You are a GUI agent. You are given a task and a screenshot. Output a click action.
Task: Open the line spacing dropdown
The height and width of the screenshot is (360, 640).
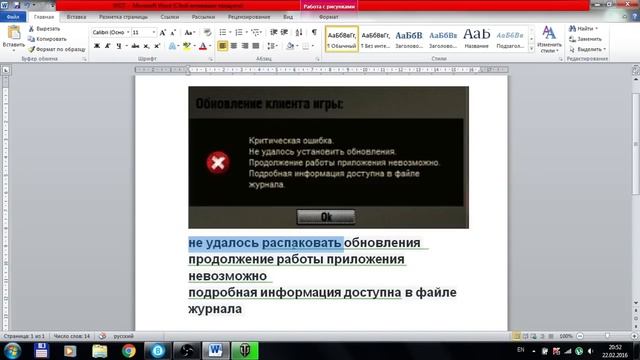tap(272, 46)
